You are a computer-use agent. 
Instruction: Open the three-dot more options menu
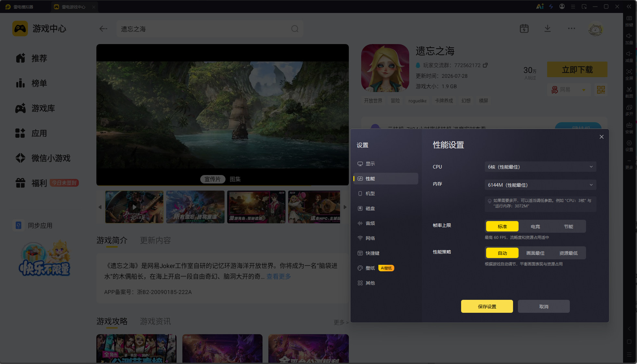click(x=571, y=29)
